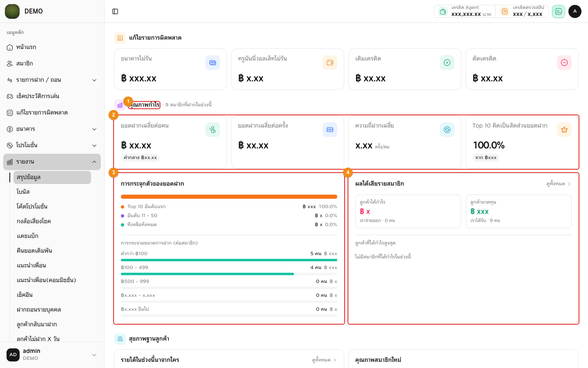
Task: Open the ฝากถอนรายบุคคล report
Action: [52, 310]
